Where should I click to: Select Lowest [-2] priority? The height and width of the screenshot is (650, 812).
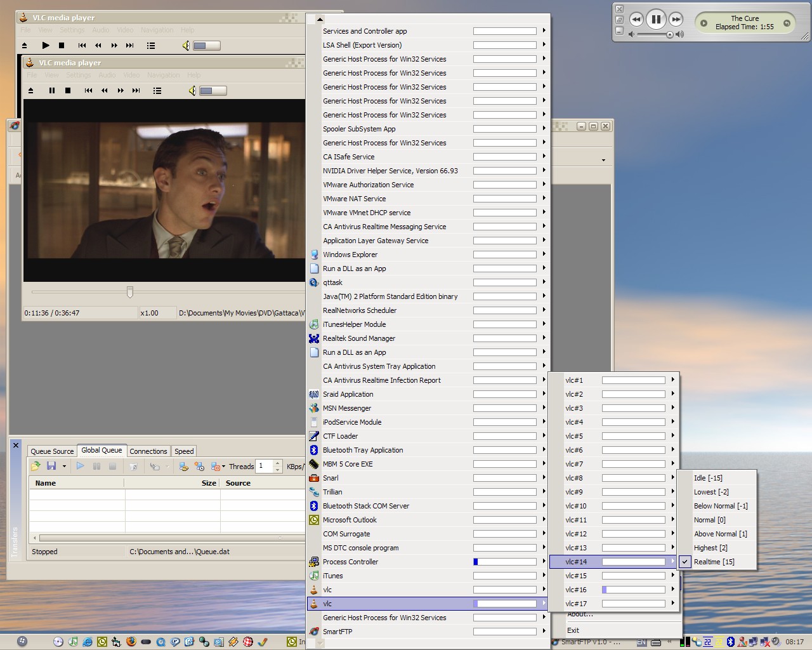716,492
